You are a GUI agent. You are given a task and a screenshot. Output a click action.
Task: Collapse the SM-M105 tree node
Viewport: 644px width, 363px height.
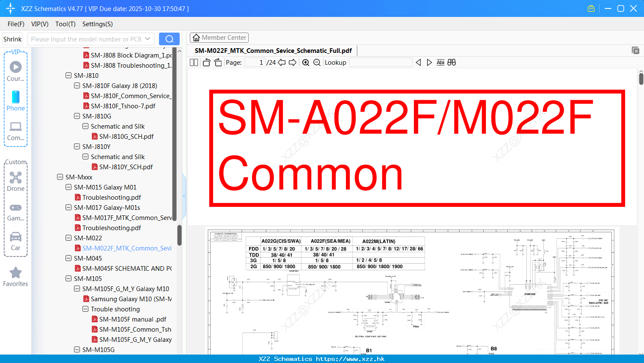[69, 278]
